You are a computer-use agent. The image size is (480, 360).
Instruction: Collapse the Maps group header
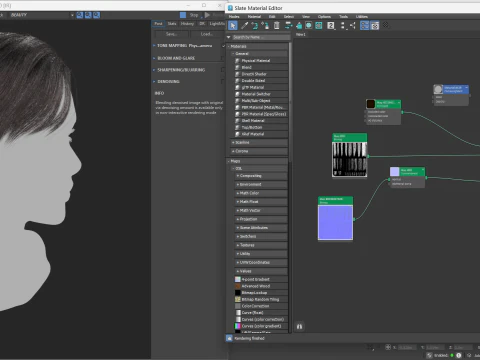(x=257, y=161)
